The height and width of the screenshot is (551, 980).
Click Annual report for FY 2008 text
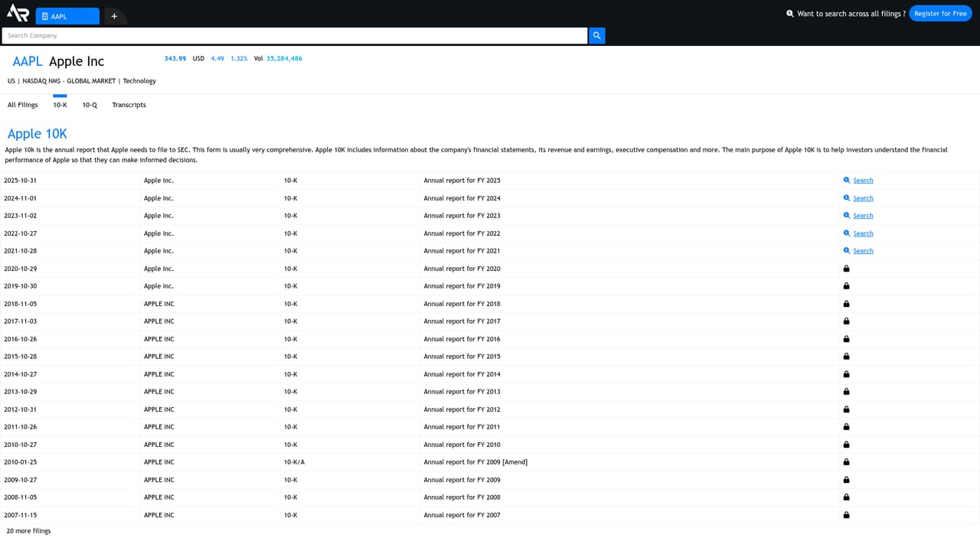(x=462, y=497)
